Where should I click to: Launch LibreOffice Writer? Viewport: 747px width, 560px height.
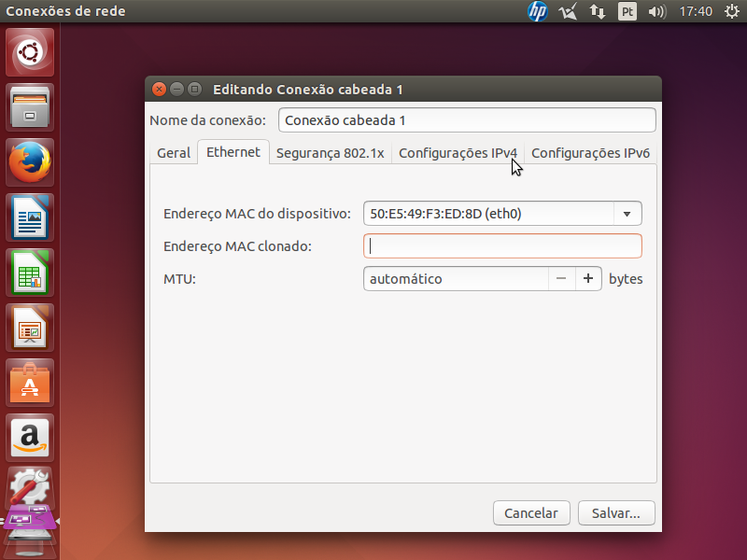coord(31,217)
